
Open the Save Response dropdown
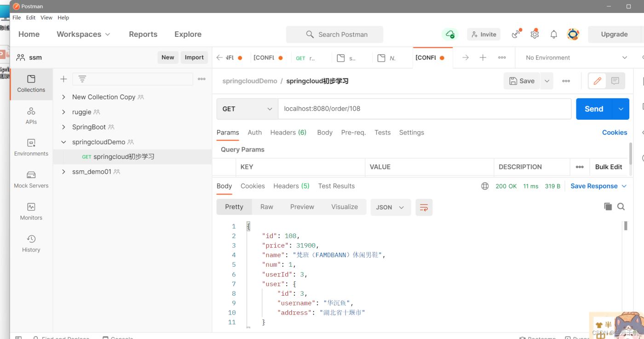pos(598,186)
